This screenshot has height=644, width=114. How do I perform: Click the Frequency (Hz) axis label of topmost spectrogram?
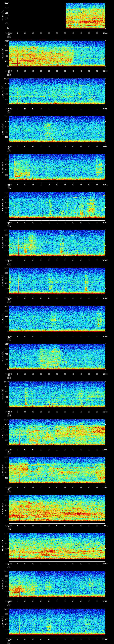click(x=3, y=16)
